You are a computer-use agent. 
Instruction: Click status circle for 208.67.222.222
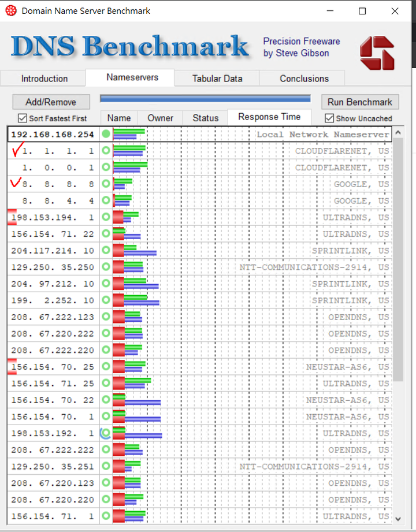[106, 449]
